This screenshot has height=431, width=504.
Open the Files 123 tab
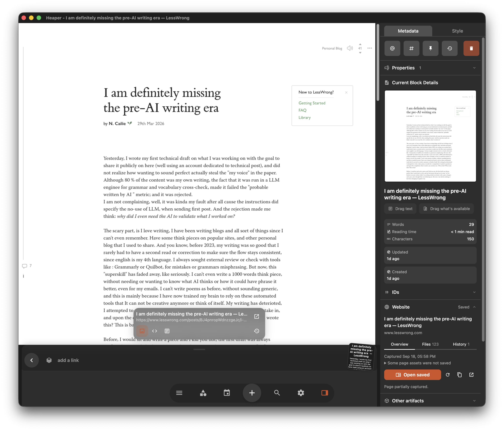click(430, 344)
